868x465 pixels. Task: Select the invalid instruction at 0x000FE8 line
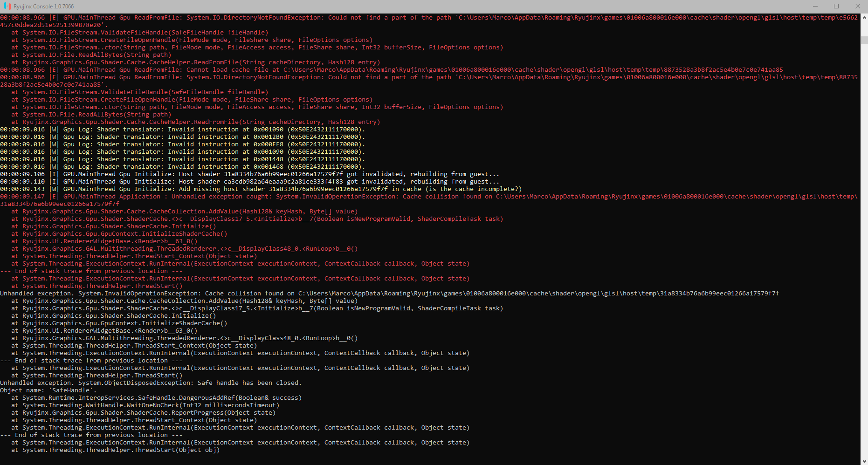pyautogui.click(x=183, y=144)
